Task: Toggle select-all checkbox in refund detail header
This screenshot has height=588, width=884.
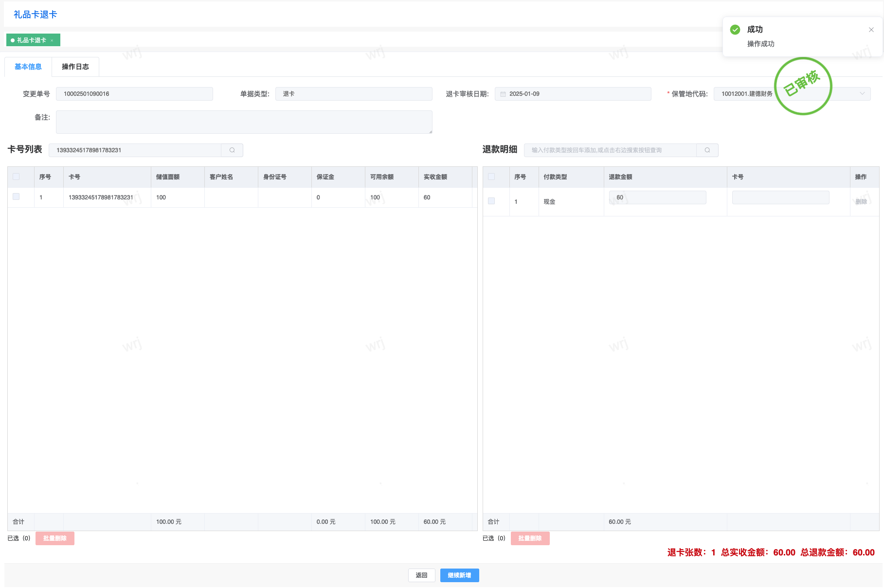Action: [x=491, y=177]
